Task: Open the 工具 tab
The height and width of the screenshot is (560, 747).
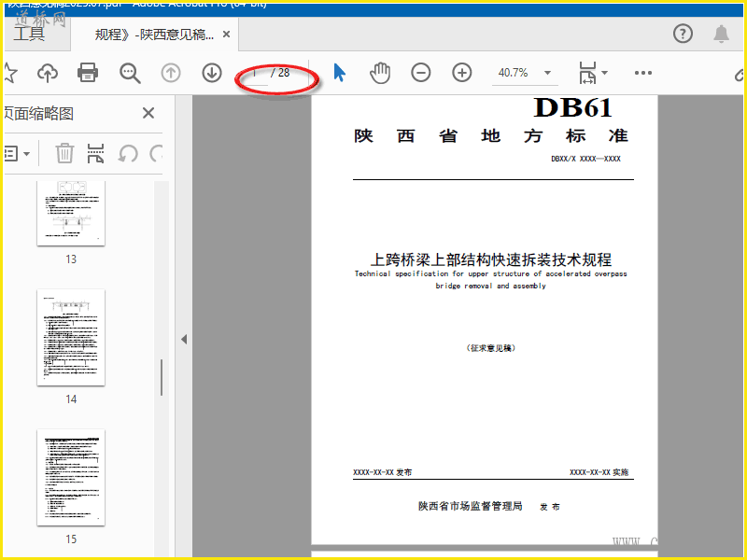Action: (x=30, y=34)
